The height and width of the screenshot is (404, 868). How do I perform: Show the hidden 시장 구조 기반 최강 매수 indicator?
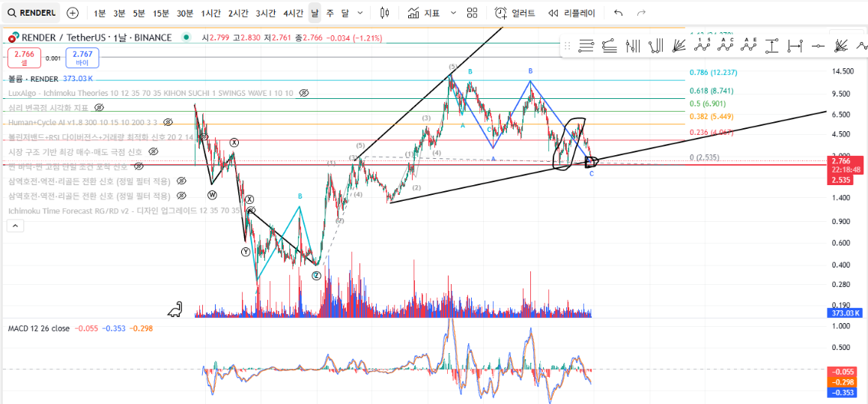tap(154, 151)
